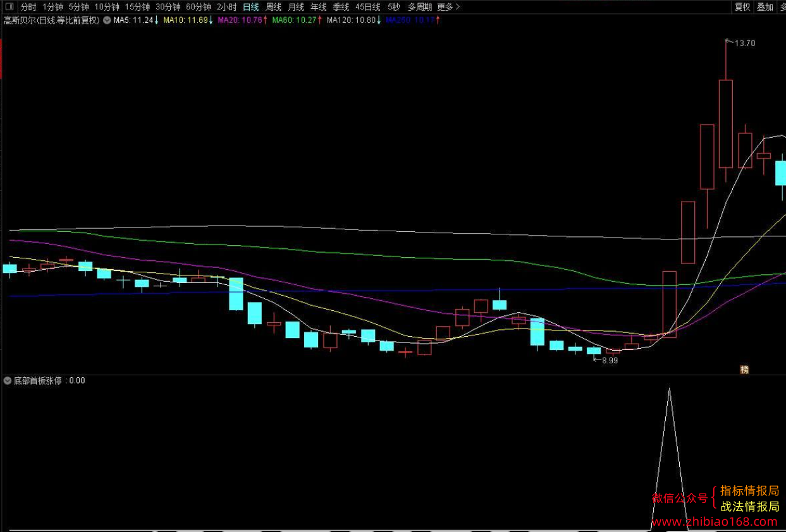Open the 多周期 multi-period view

coord(420,7)
